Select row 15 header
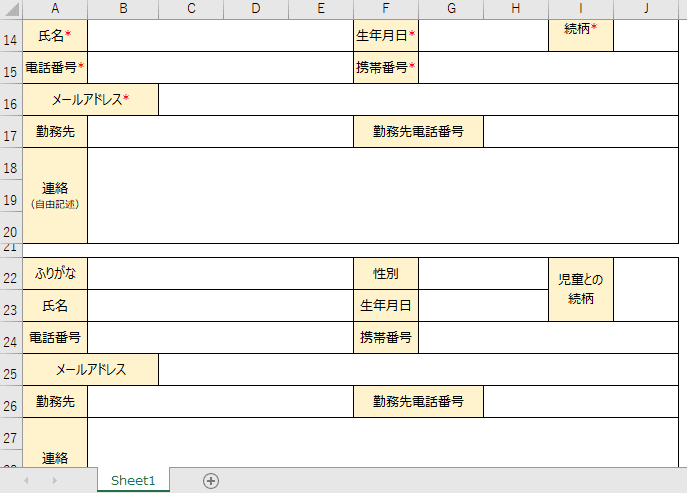Screen dimensions: 687x493 pyautogui.click(x=11, y=67)
